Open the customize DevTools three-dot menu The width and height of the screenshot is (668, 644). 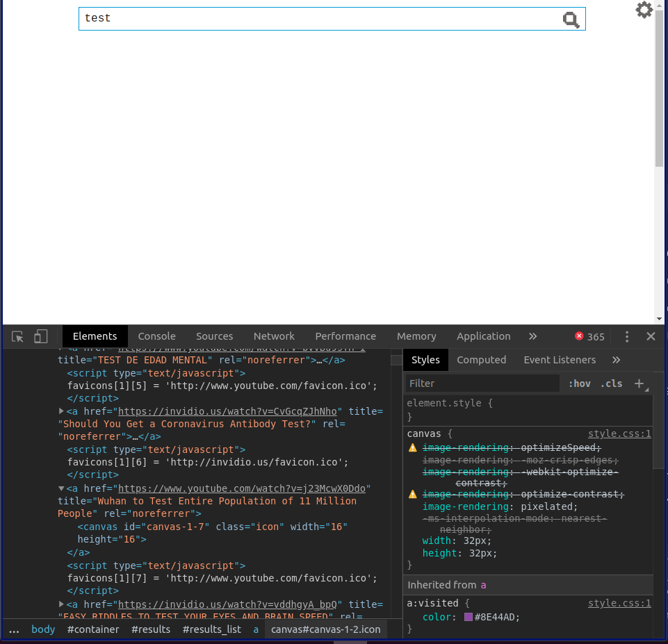point(626,336)
